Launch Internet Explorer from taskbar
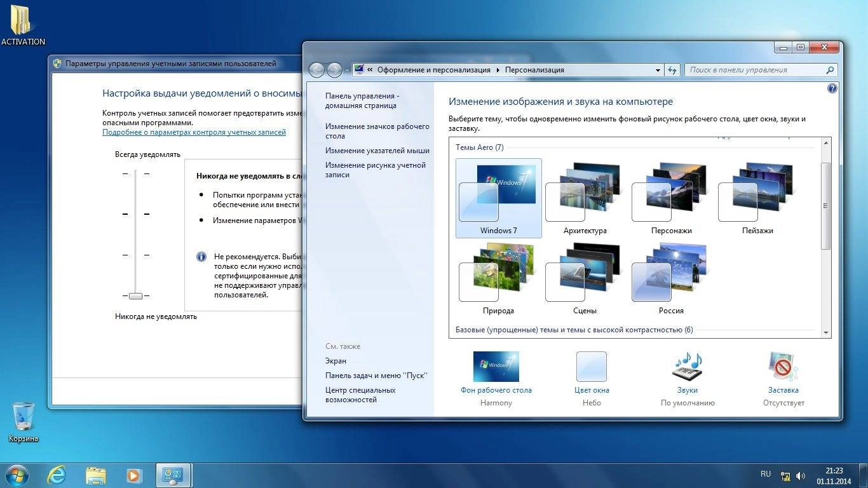The image size is (868, 488). pos(57,475)
